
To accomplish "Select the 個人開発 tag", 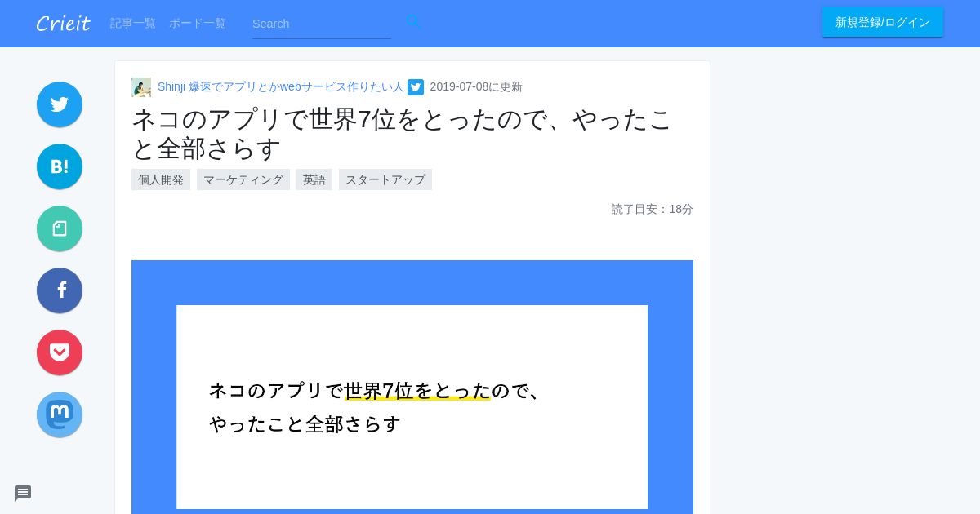I will (x=161, y=179).
